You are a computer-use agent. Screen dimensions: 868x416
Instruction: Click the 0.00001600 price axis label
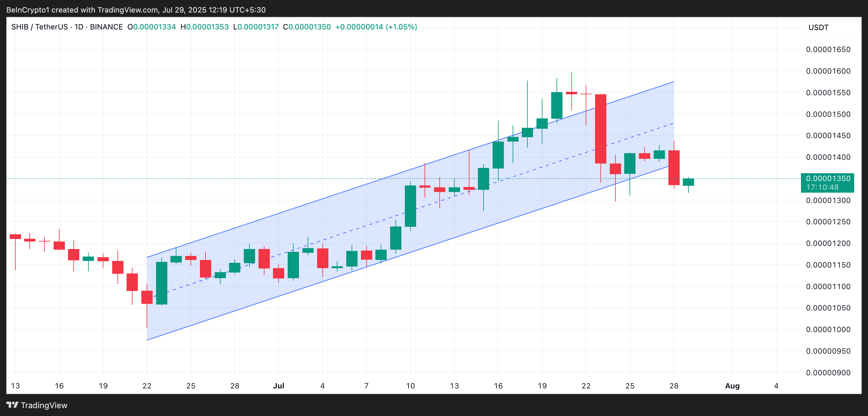[x=828, y=71]
